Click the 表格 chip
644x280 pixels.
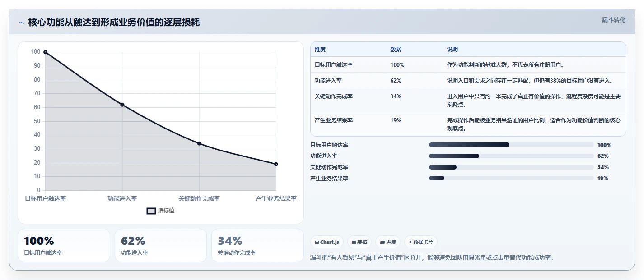359,242
